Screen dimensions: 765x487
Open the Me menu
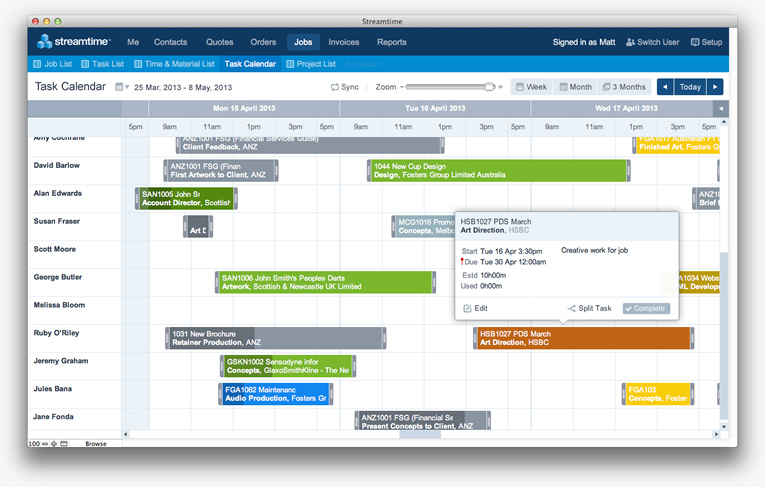point(133,42)
